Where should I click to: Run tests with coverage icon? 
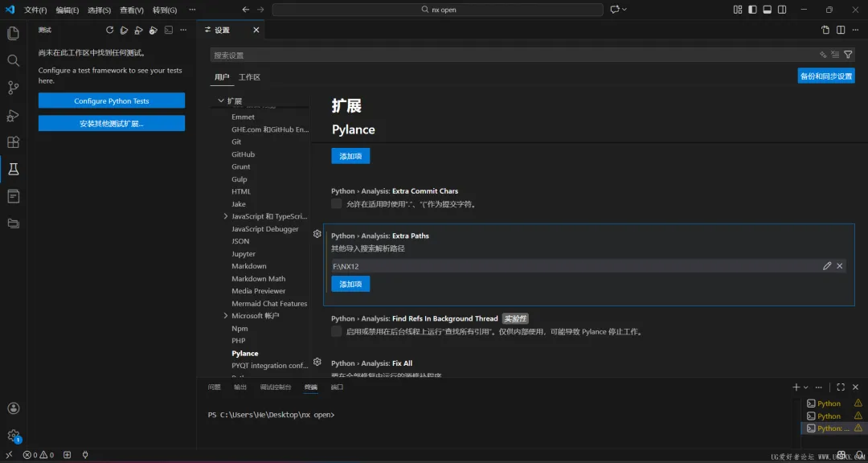[154, 30]
